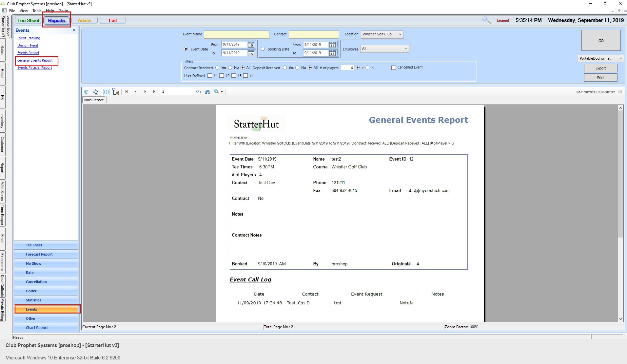Open the Events Finacial Report link
627x364 pixels.
click(35, 67)
